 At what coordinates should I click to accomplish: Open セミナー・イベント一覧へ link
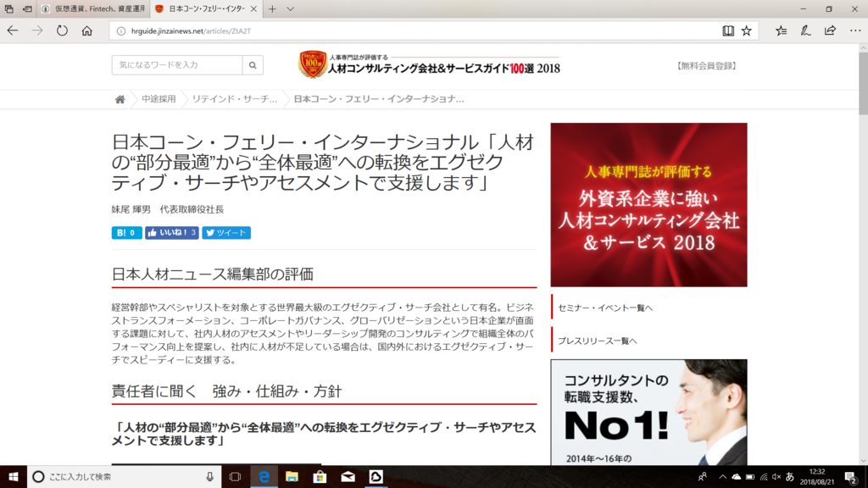[605, 308]
